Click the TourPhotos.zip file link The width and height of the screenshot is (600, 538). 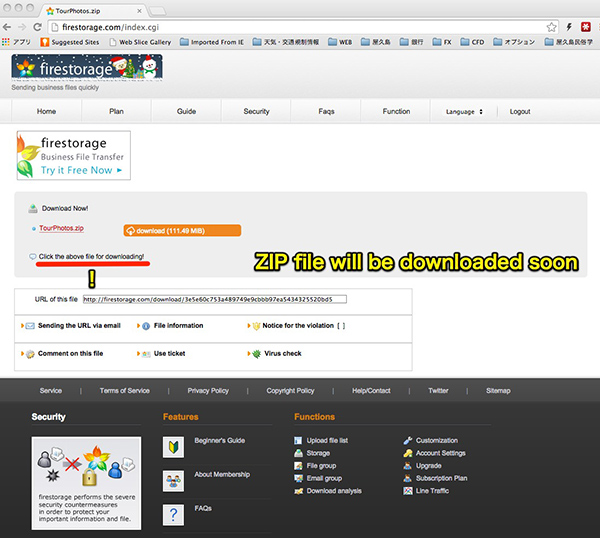60,230
